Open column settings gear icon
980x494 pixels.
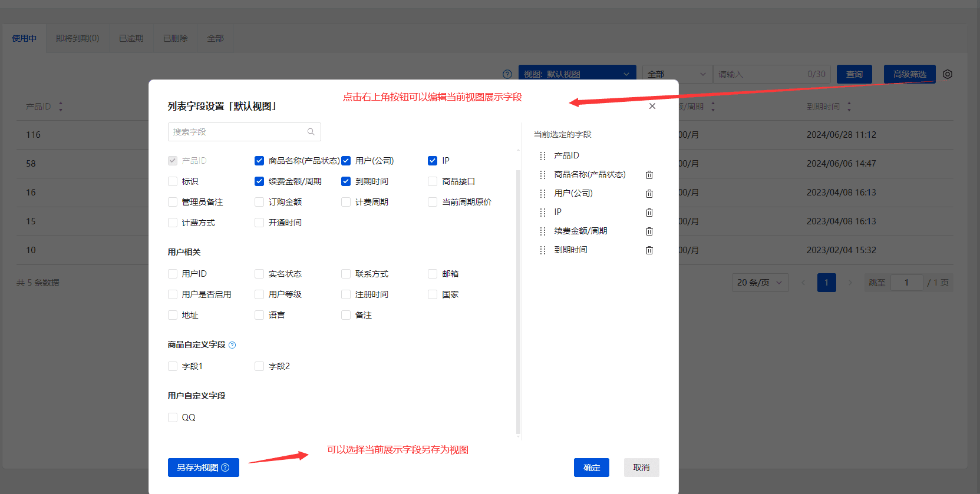pyautogui.click(x=948, y=74)
